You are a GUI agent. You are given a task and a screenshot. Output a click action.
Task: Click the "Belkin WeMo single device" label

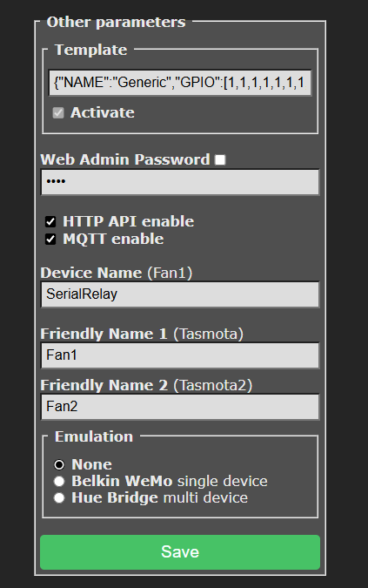(170, 481)
